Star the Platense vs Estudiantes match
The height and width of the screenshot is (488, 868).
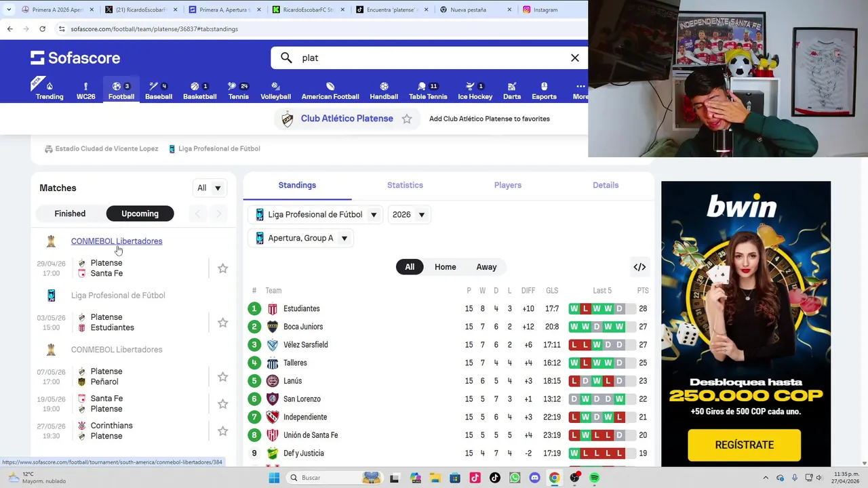222,323
